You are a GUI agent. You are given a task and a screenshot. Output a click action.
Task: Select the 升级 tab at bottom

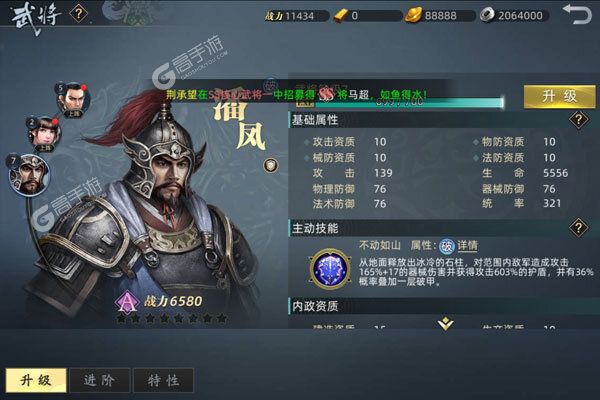[36, 380]
